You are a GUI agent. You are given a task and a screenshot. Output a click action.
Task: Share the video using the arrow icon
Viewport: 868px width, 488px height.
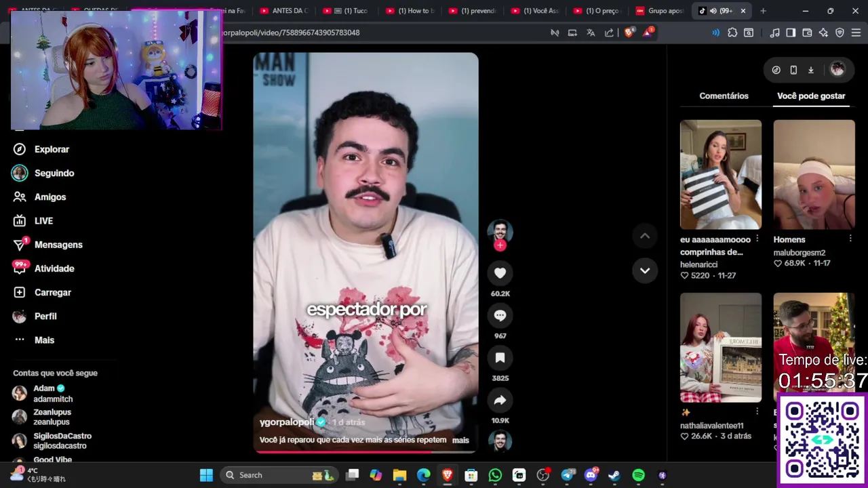point(500,401)
